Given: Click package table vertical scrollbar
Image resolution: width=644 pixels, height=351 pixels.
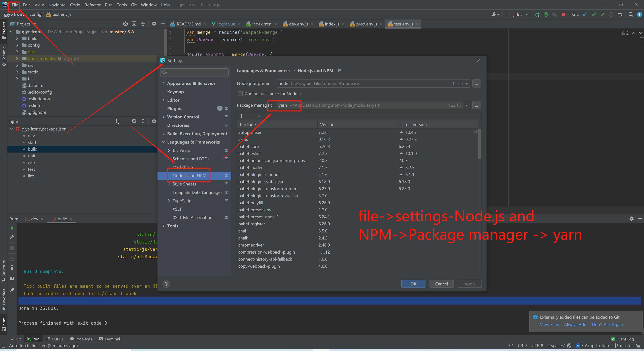Looking at the screenshot, I should [479, 144].
